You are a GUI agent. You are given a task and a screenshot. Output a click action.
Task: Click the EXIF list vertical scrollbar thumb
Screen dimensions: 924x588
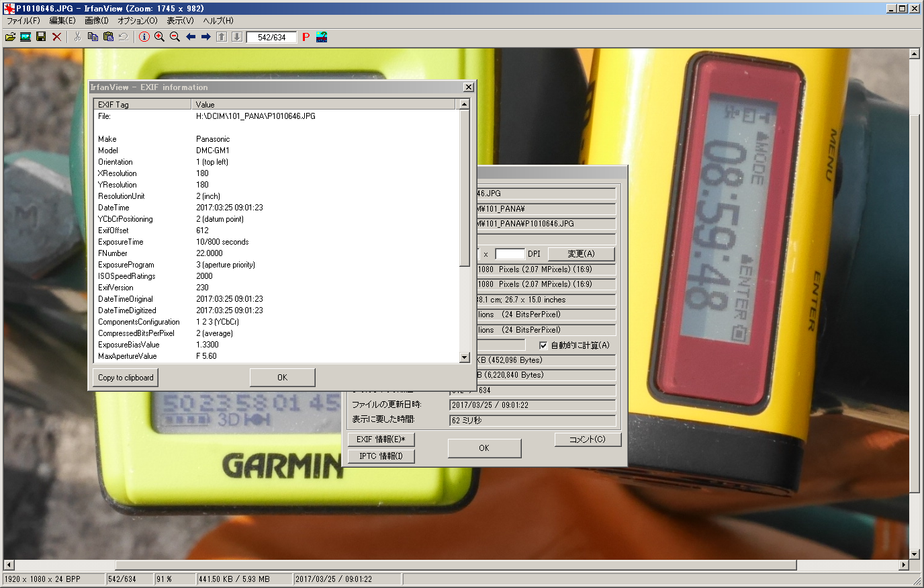coord(464,187)
